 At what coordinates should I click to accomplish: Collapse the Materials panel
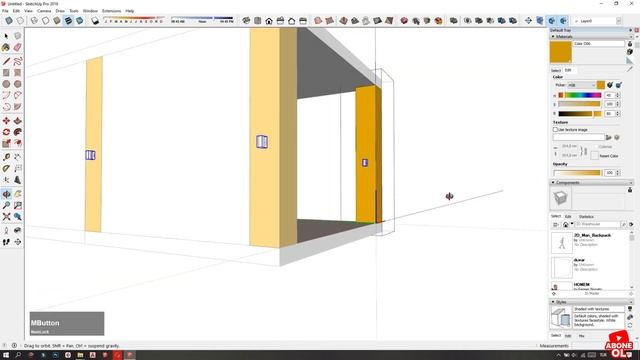point(553,37)
